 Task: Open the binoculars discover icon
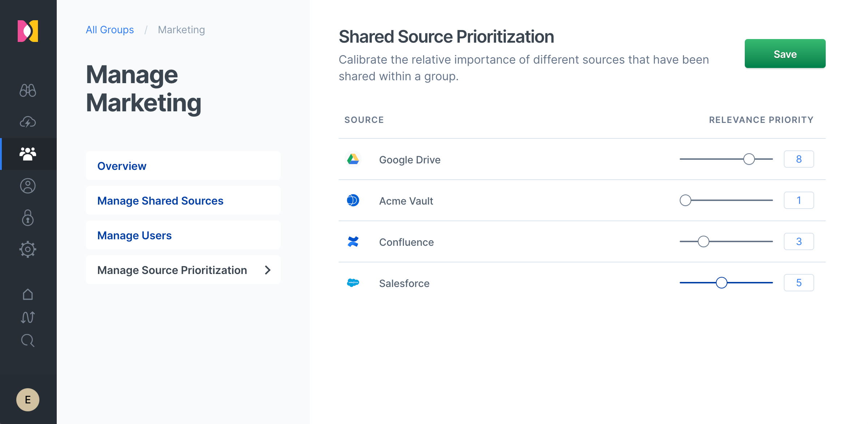pyautogui.click(x=28, y=90)
